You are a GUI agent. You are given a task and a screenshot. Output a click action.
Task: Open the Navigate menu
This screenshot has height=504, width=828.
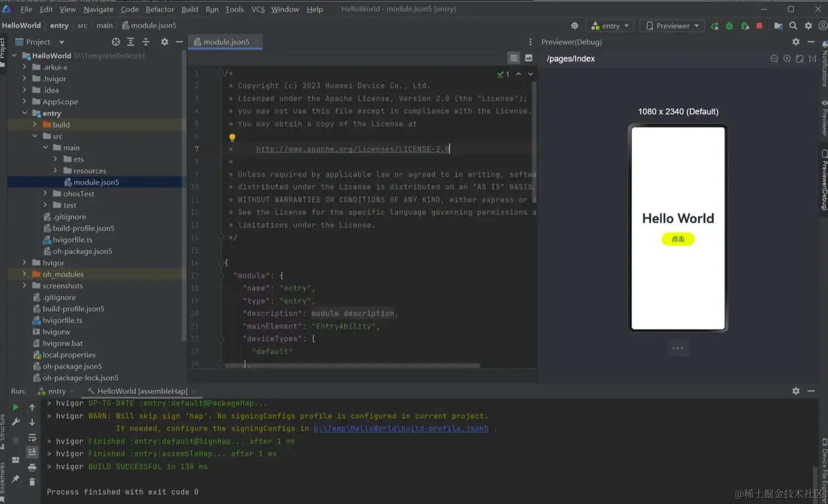coord(98,9)
